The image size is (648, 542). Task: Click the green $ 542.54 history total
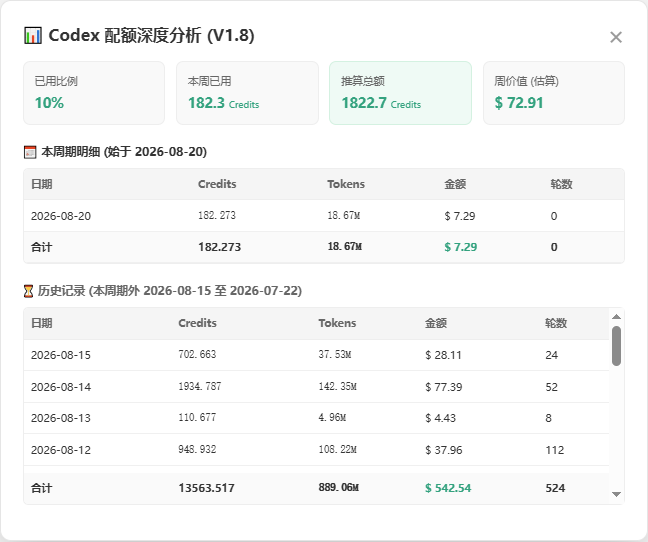(448, 488)
